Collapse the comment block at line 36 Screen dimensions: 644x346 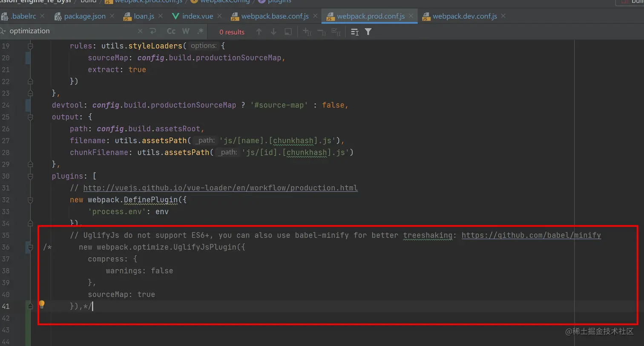pyautogui.click(x=30, y=247)
